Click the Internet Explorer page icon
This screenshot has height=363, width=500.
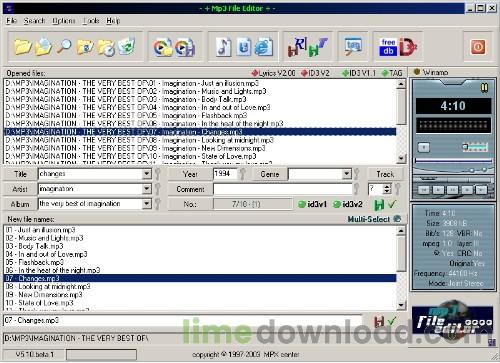[x=264, y=47]
